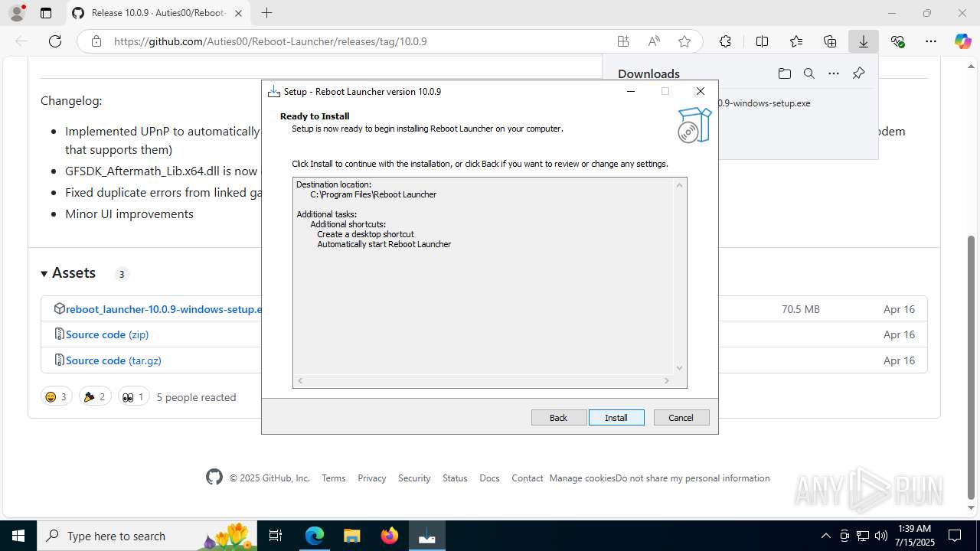980x551 pixels.
Task: Click the scroll up arrow in summary box
Action: (679, 184)
